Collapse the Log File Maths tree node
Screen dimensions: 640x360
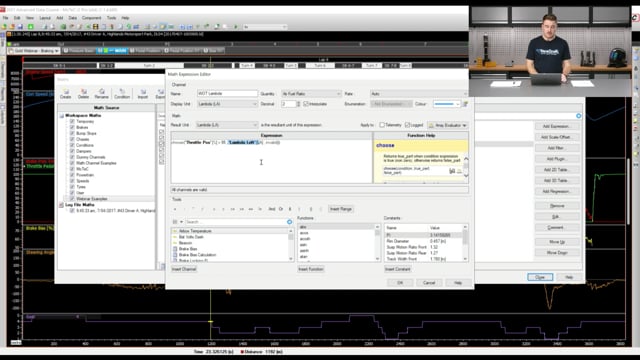62,205
